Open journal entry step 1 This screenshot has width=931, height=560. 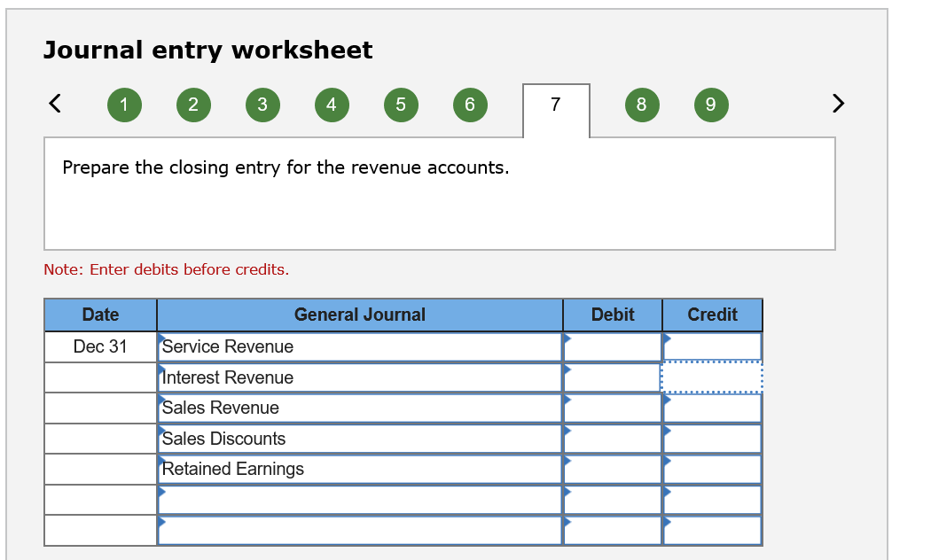(124, 105)
